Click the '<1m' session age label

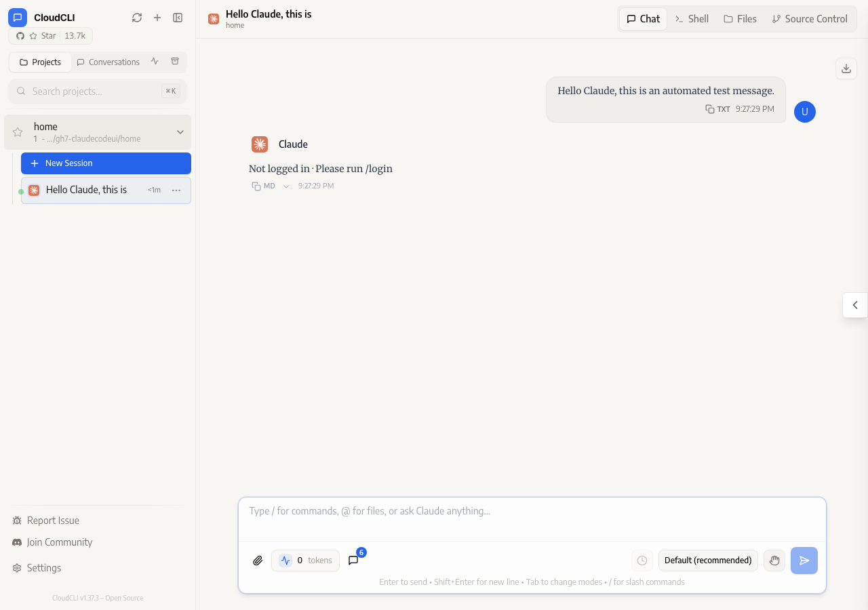click(154, 190)
